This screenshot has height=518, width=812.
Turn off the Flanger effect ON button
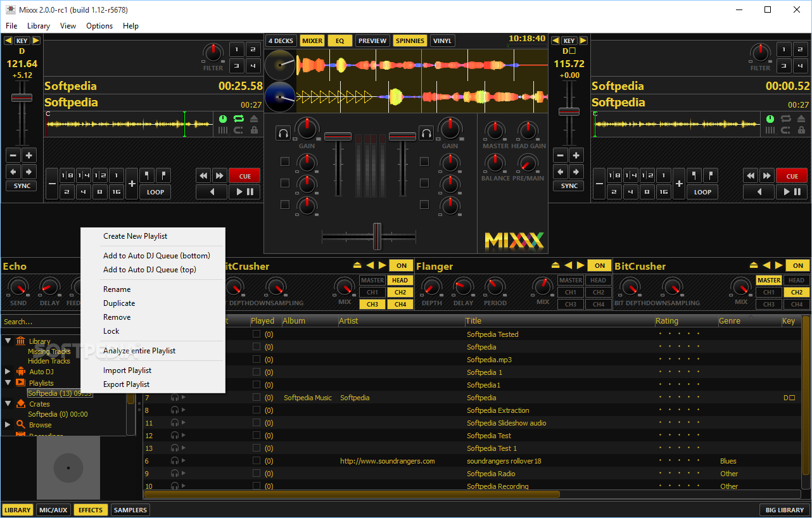click(600, 265)
